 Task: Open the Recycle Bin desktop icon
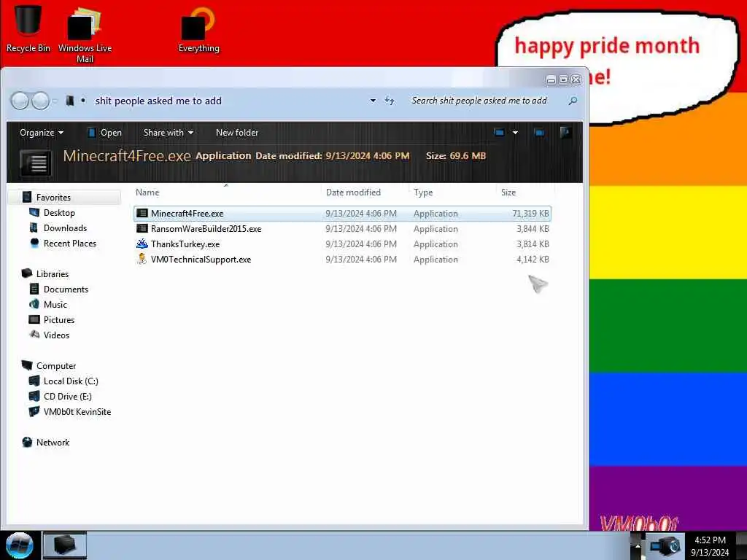point(28,28)
